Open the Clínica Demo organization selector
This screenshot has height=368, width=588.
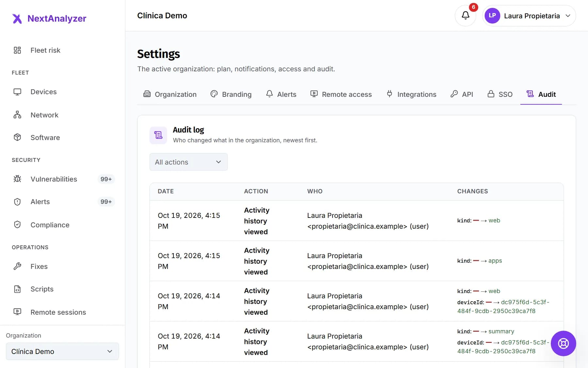click(x=62, y=351)
